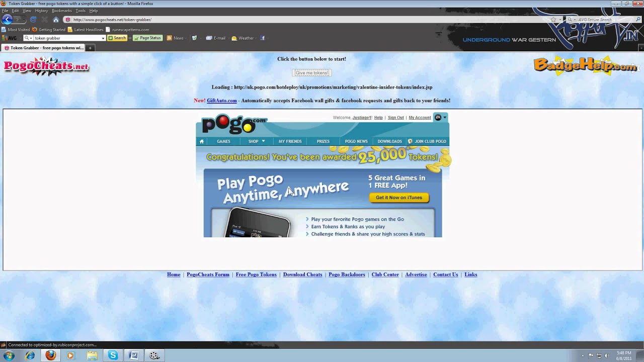644x362 pixels.
Task: Click the volume icon in system tray
Action: [607, 355]
